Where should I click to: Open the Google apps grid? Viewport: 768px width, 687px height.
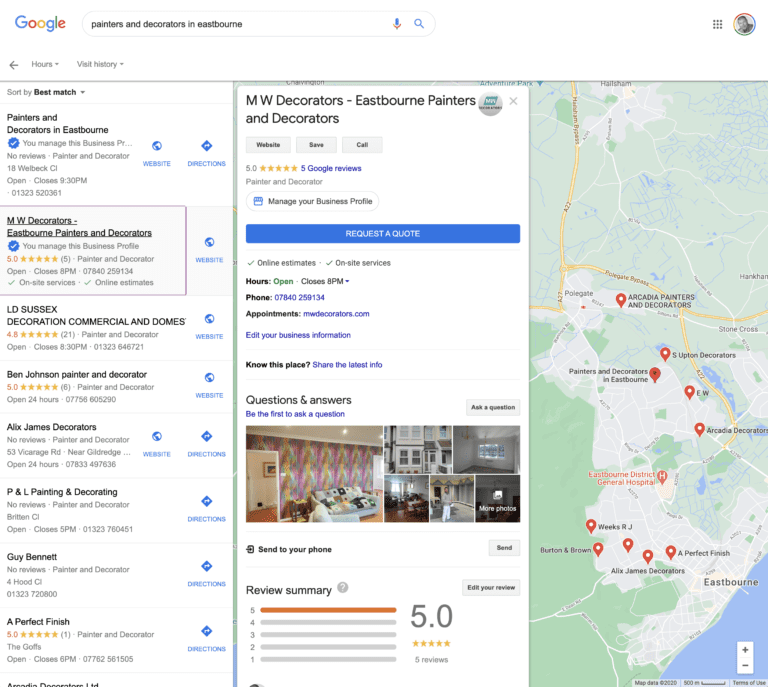click(x=717, y=24)
